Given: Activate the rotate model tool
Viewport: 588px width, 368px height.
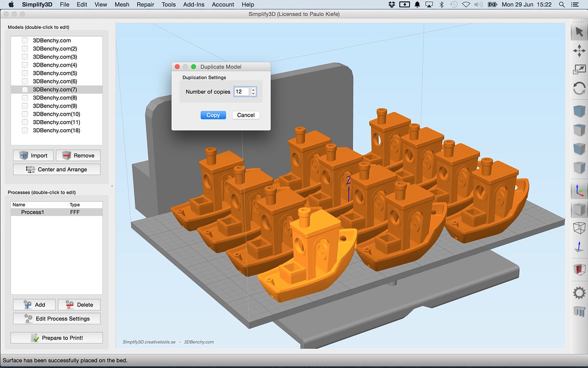Looking at the screenshot, I should [x=579, y=89].
